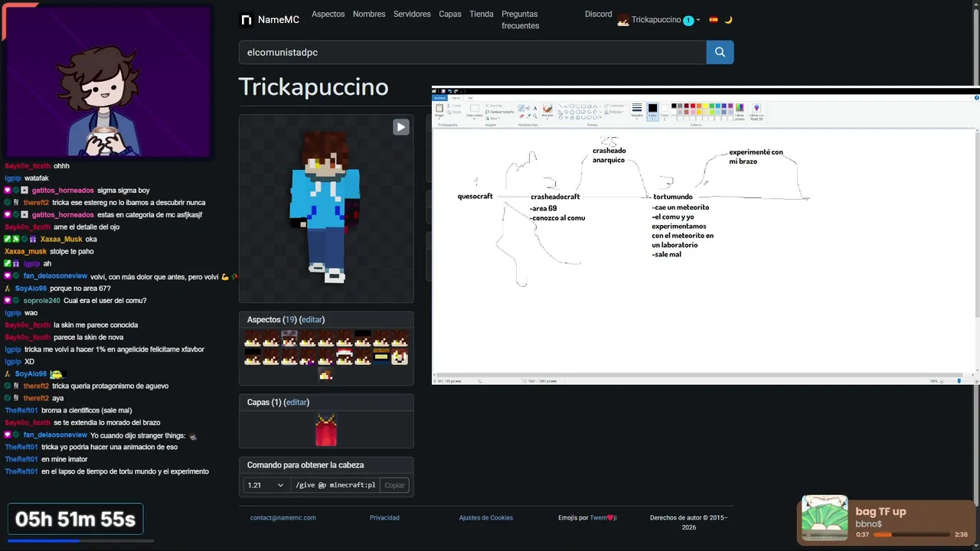980x551 pixels.
Task: Click the streamer avatar webcam panel
Action: (107, 81)
